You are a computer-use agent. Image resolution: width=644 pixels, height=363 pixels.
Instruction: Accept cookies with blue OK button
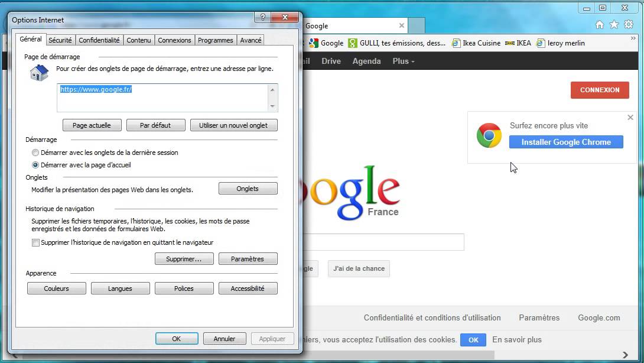pos(473,340)
